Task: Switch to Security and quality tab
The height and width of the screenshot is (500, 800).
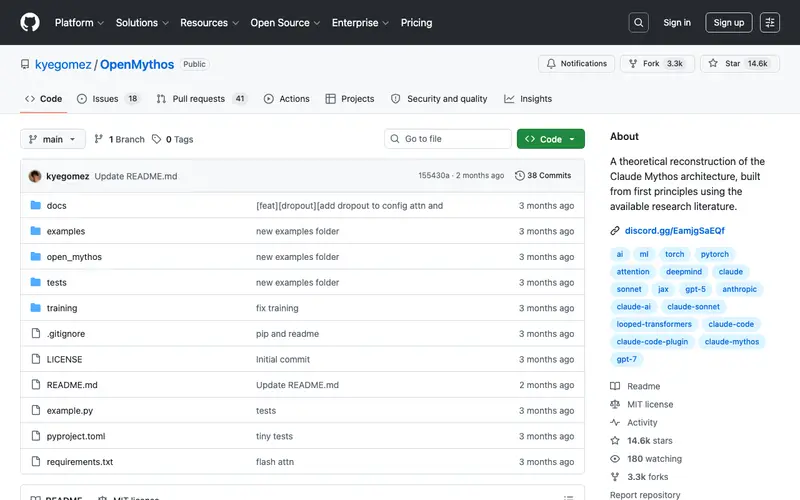Action: pos(439,98)
